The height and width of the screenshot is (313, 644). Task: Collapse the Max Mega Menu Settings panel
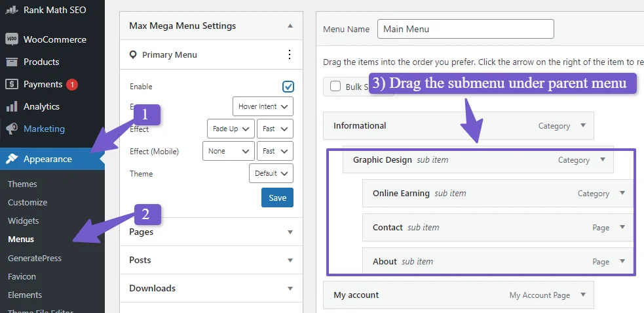[x=290, y=26]
